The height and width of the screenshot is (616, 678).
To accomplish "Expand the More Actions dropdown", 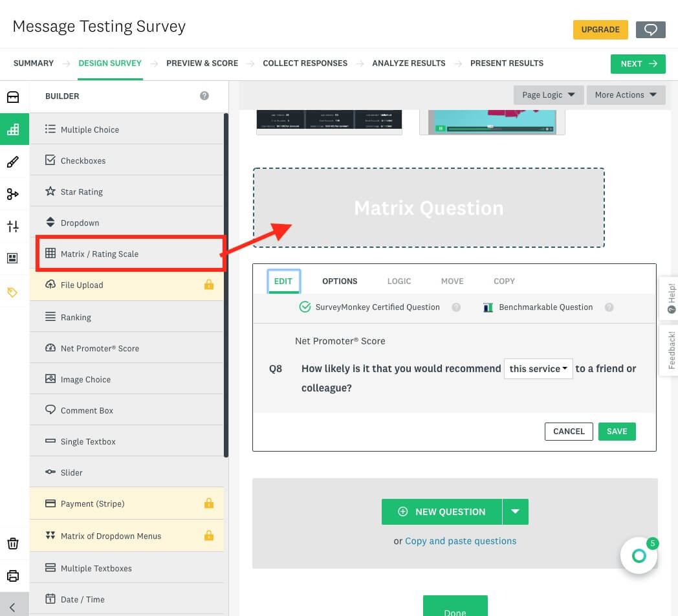I will (625, 94).
